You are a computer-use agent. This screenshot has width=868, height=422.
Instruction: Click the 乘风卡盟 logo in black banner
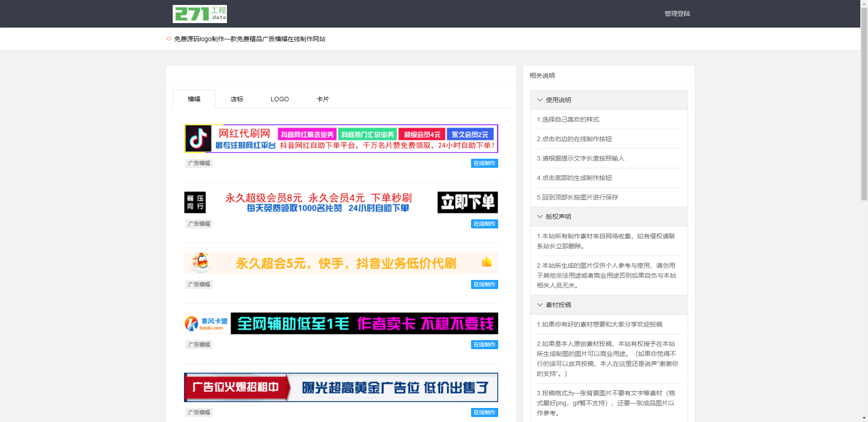(x=207, y=323)
